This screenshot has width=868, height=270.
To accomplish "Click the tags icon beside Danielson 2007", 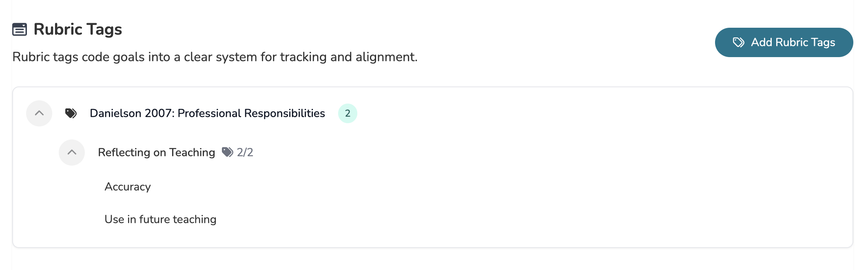I will pyautogui.click(x=71, y=113).
